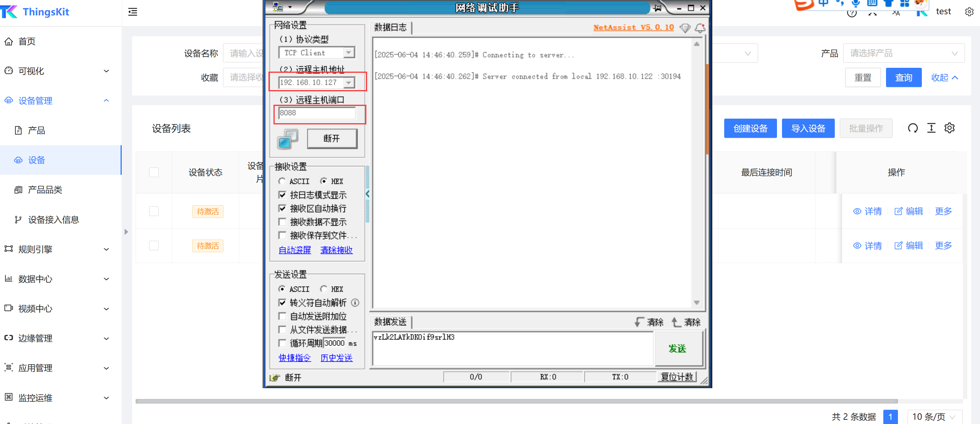Viewport: 980px width, 424px height.
Task: Click the diamond icon beside NetAssist version
Action: tap(685, 28)
